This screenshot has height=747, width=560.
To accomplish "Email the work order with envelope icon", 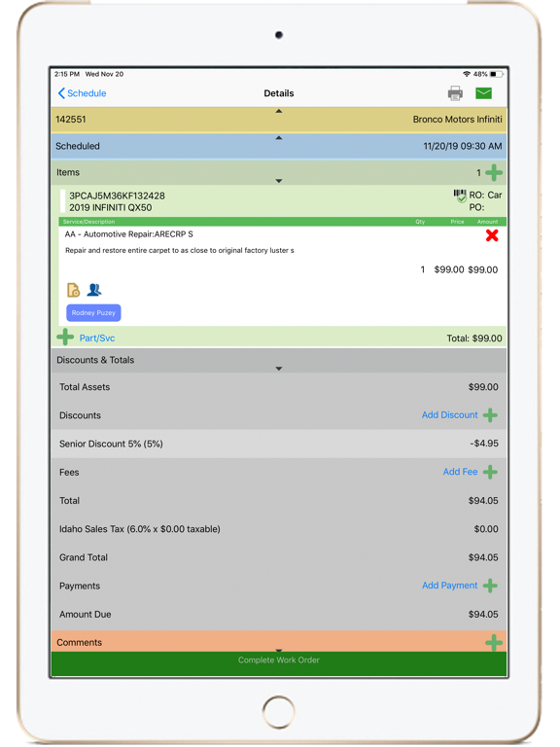I will (x=483, y=93).
